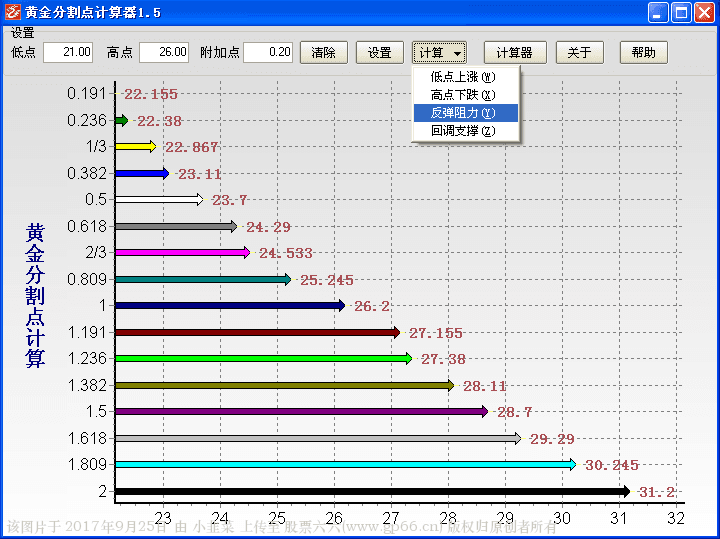Click the navy ratio 1 arrow bar
This screenshot has width=720, height=539.
point(230,305)
